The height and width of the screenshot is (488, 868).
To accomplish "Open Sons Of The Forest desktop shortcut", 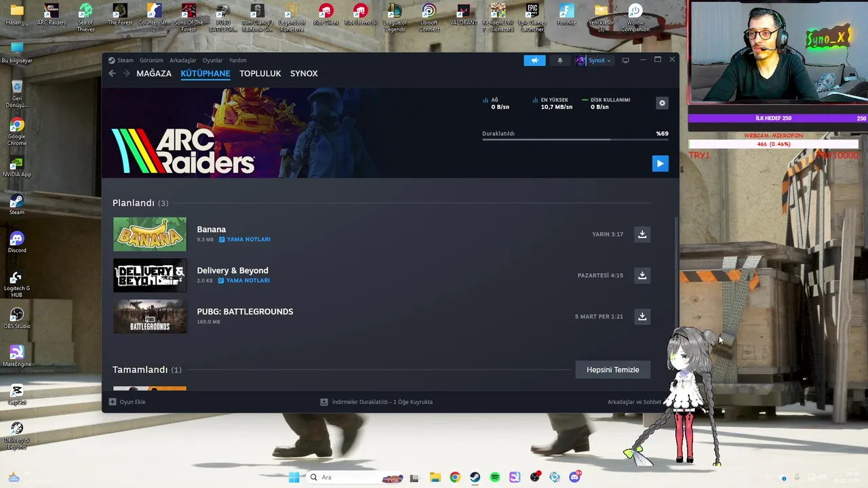I will click(189, 18).
